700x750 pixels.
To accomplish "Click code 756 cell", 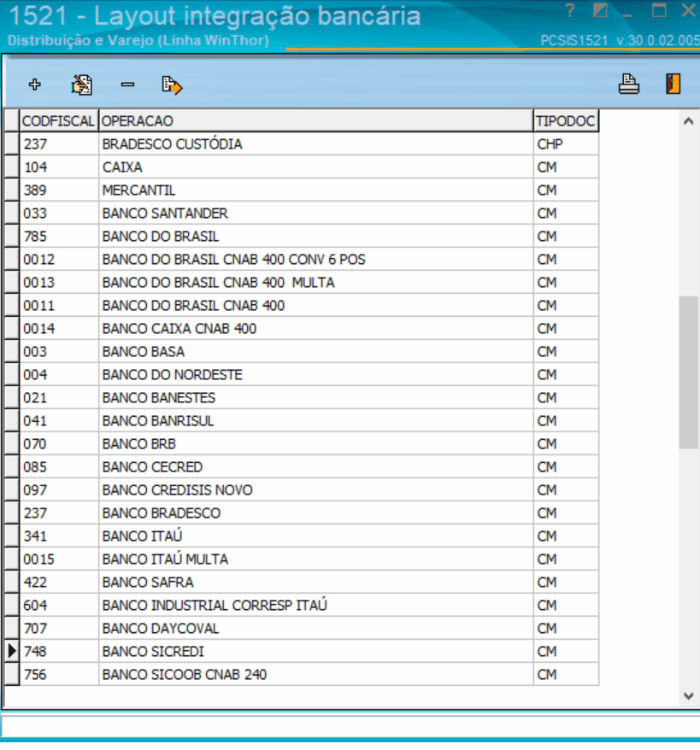I will pyautogui.click(x=59, y=675).
